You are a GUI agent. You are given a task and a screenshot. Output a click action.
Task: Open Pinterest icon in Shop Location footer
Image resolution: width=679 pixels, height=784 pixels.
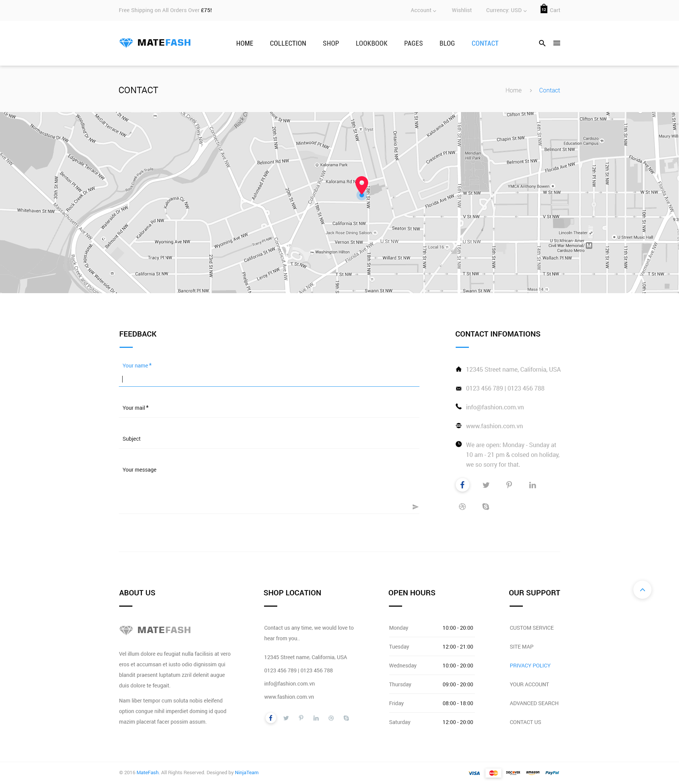[x=301, y=718]
